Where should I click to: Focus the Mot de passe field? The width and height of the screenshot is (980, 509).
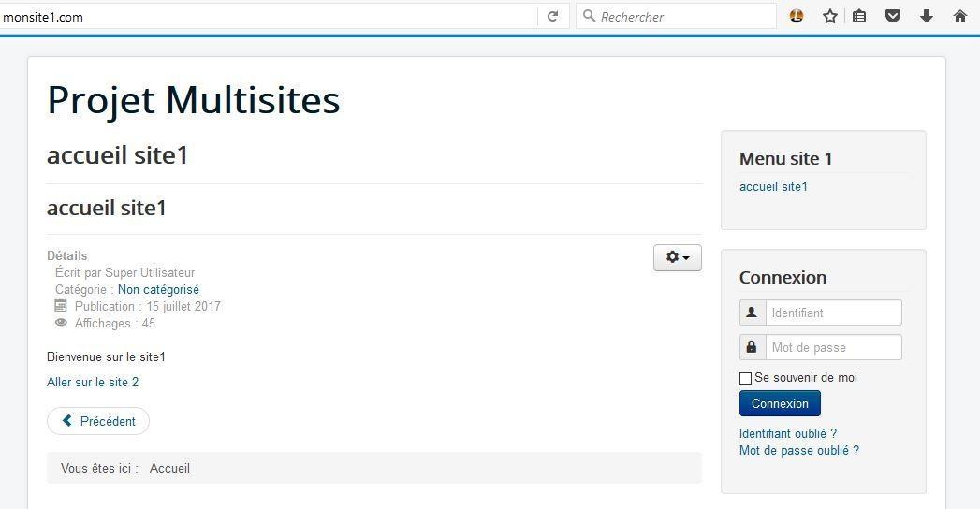click(x=834, y=347)
